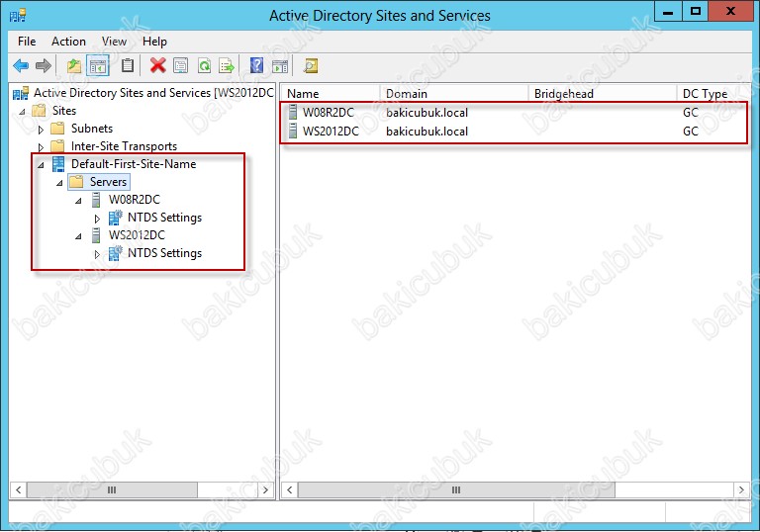
Task: Click the WS2012DC server icon in the list
Action: (292, 131)
